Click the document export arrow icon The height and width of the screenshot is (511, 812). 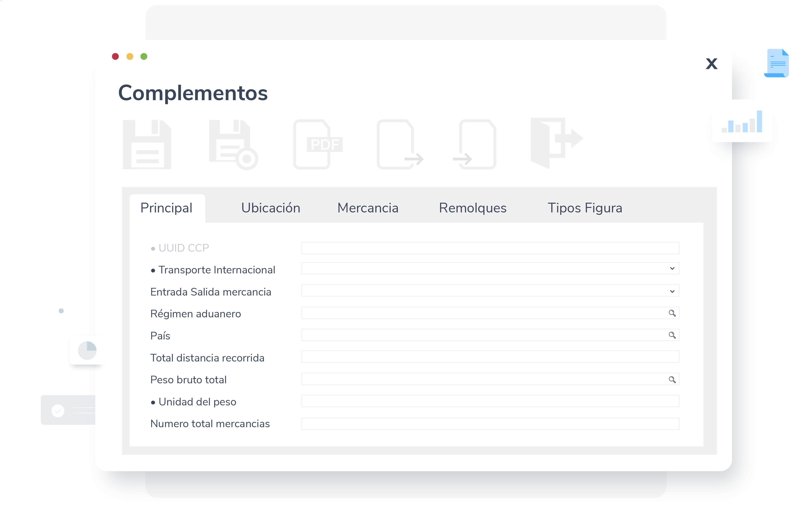(x=400, y=144)
